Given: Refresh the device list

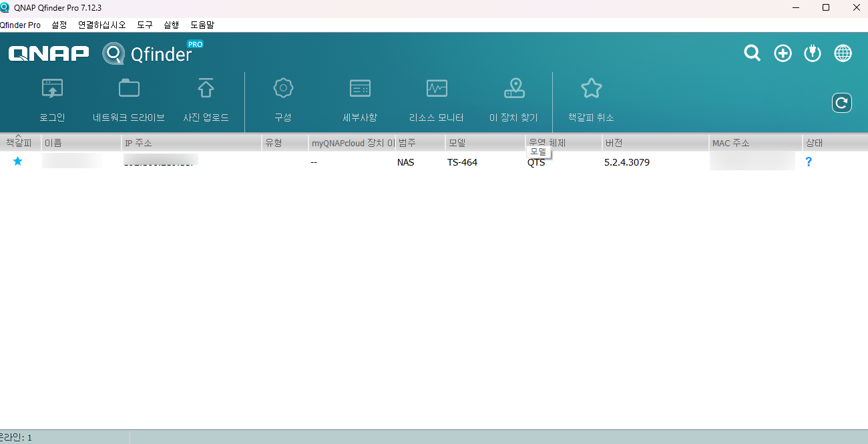Looking at the screenshot, I should point(842,103).
